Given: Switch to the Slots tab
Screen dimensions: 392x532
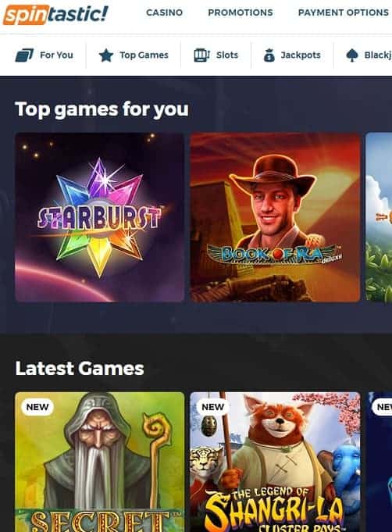Looking at the screenshot, I should (216, 55).
